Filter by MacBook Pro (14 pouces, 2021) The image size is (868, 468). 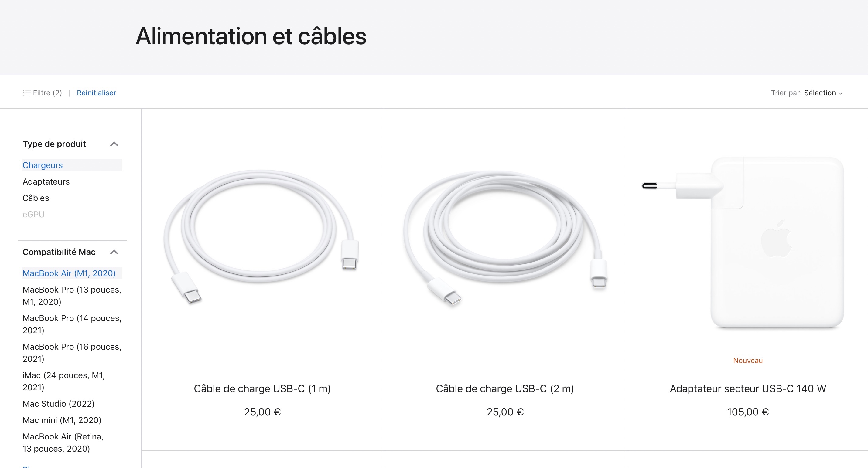[72, 324]
